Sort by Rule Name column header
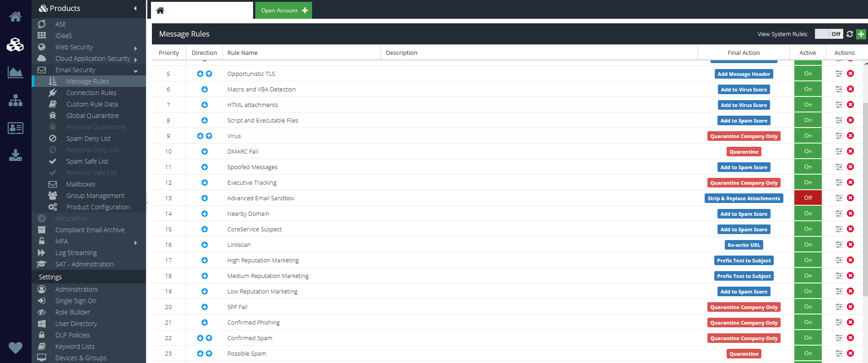 coord(243,53)
